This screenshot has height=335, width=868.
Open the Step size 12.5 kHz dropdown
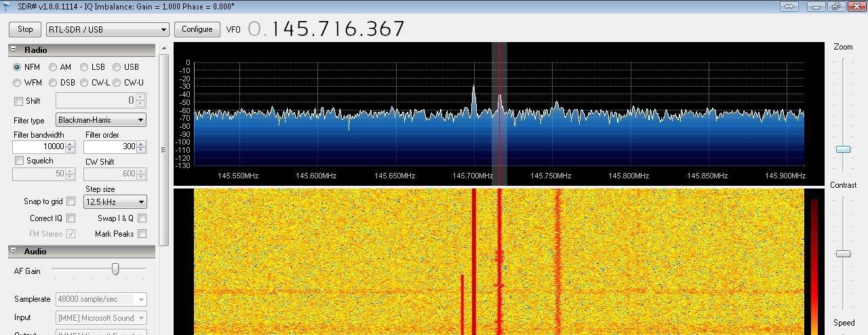pos(115,202)
